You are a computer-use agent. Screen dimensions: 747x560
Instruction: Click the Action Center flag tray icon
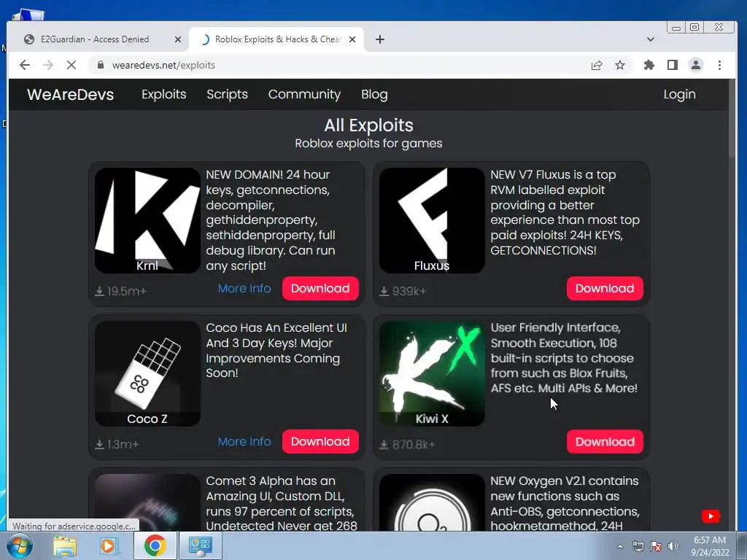[656, 546]
